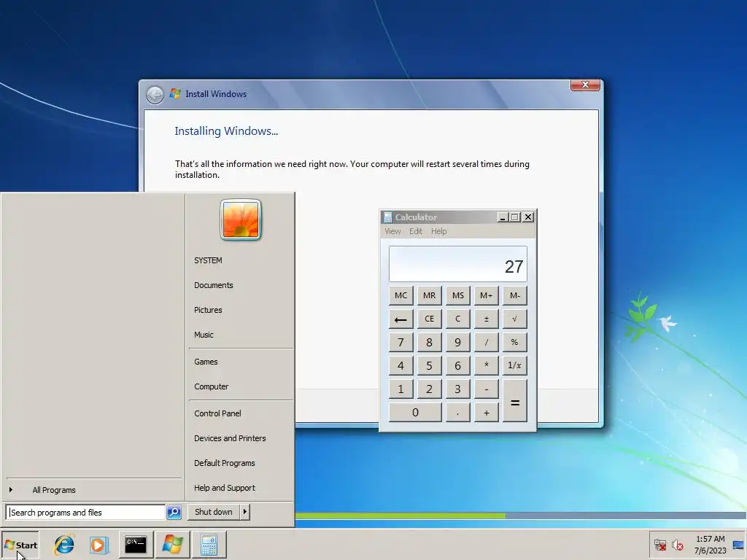Click digit 8 in Calculator
747x560 pixels.
point(429,343)
